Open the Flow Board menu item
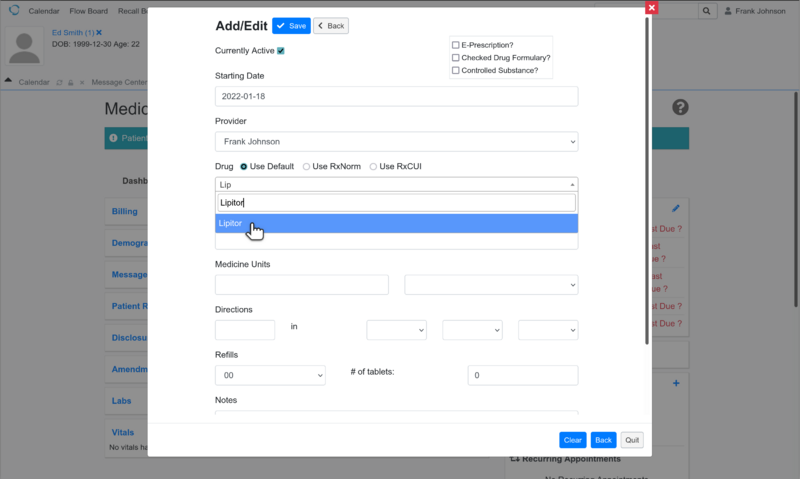Viewport: 800px width, 479px height. click(87, 10)
